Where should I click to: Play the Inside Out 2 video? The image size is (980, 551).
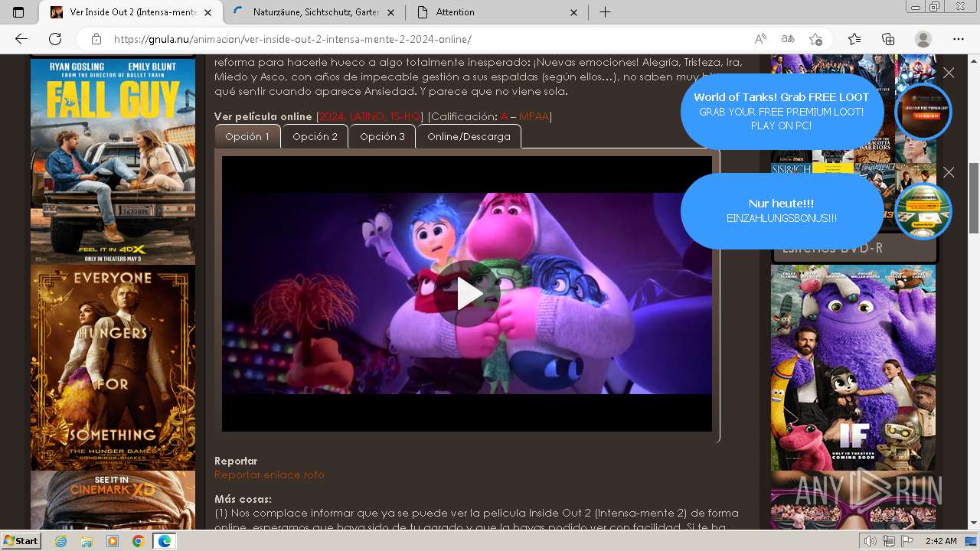(x=467, y=294)
